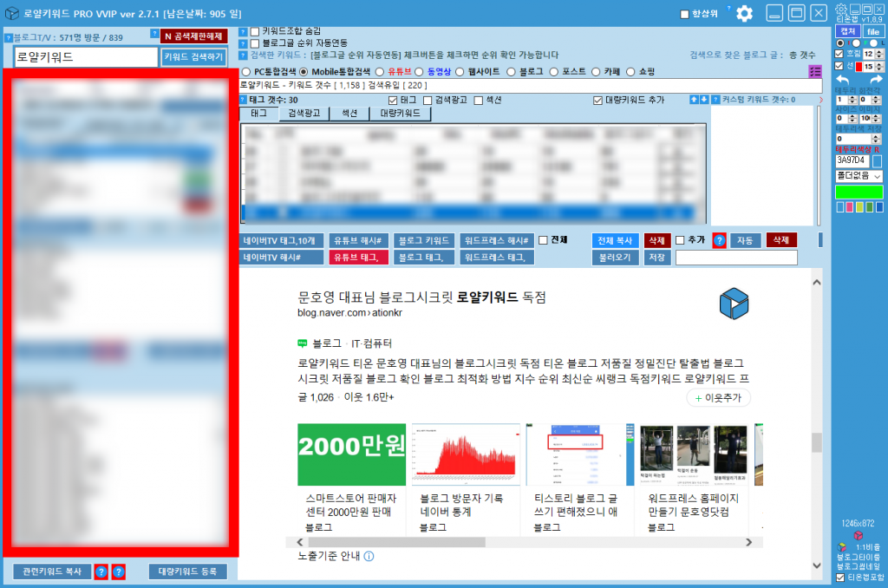Adjust the 테두리색 저장 spinner arrows
The image size is (888, 588).
(x=877, y=139)
